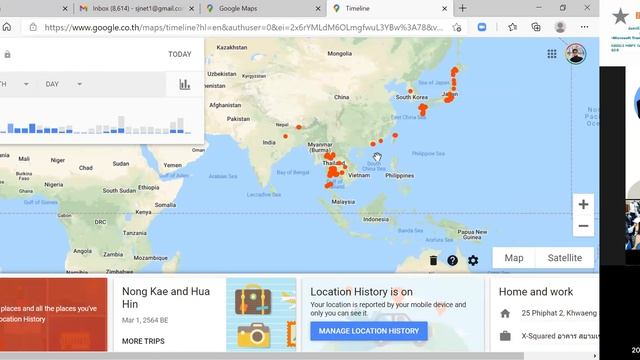Viewport: 640px width, 360px height.
Task: Toggle the bar chart view icon
Action: (x=184, y=84)
